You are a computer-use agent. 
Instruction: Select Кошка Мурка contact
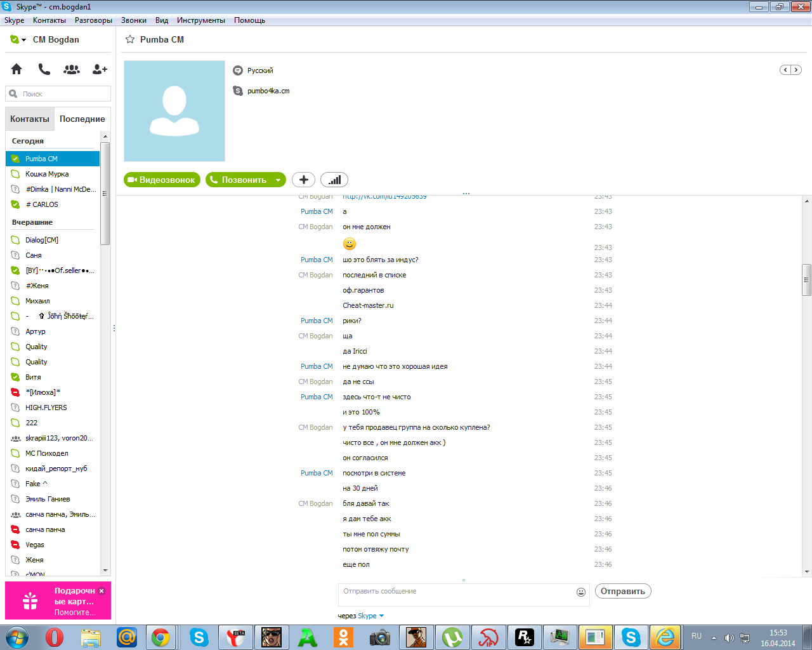point(53,174)
